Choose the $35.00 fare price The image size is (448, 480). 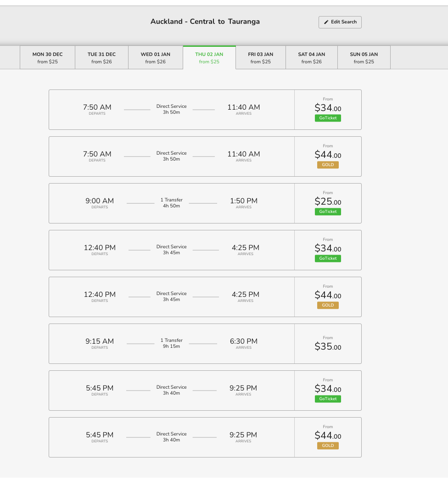pyautogui.click(x=328, y=346)
